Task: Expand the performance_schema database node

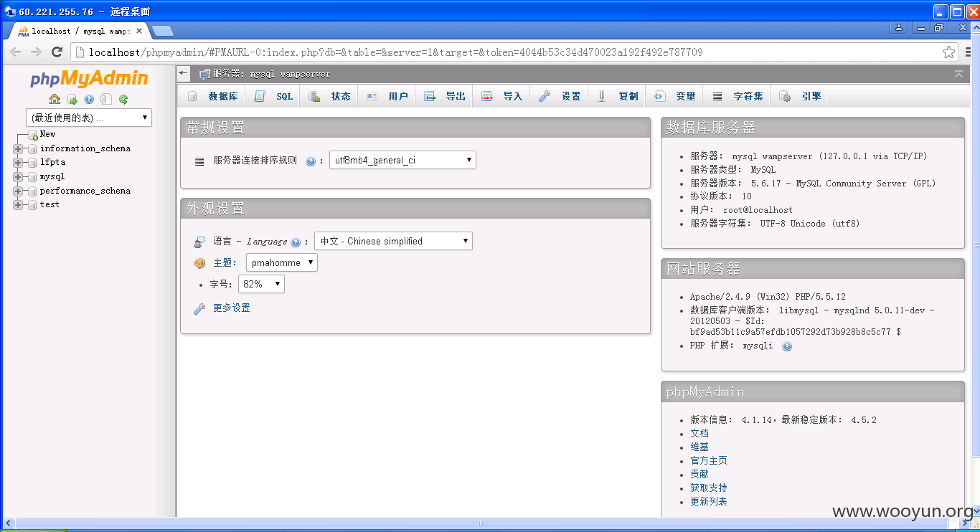Action: 18,191
